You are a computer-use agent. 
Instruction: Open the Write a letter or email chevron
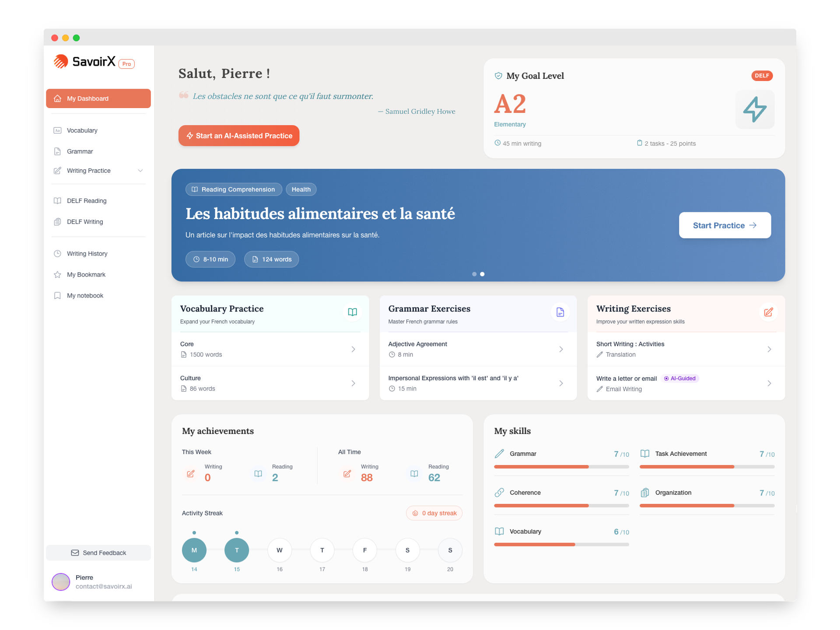(x=770, y=383)
